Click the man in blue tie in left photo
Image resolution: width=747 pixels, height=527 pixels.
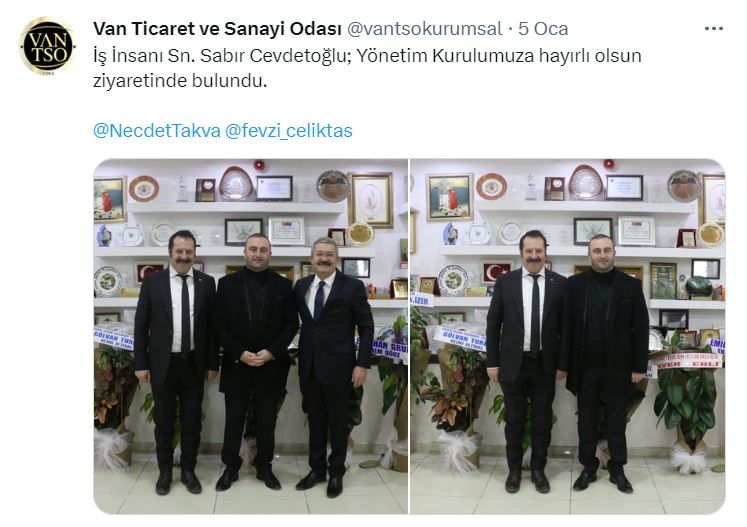[332, 367]
